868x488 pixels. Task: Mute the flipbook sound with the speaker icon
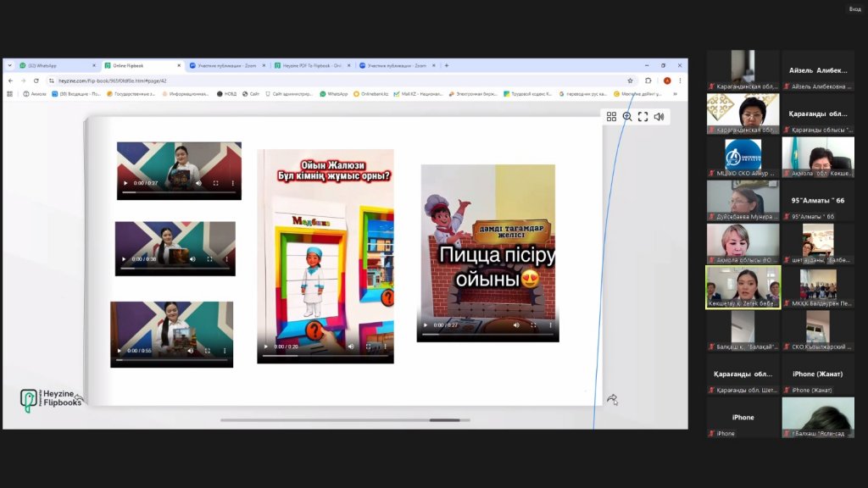pos(659,116)
